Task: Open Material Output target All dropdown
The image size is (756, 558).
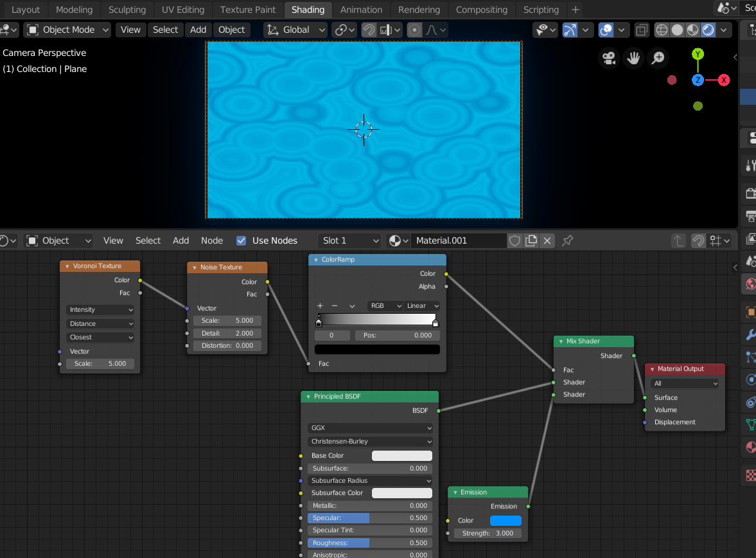Action: click(685, 383)
